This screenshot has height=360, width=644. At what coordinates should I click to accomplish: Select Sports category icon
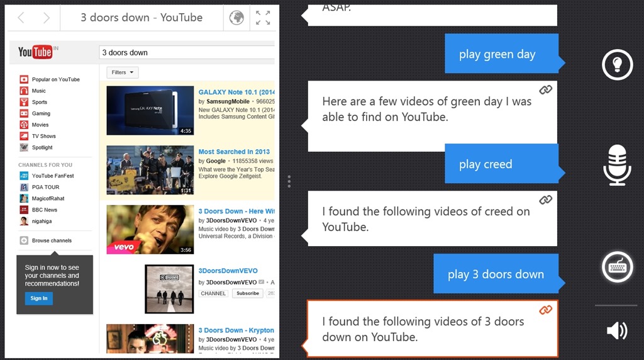point(25,102)
